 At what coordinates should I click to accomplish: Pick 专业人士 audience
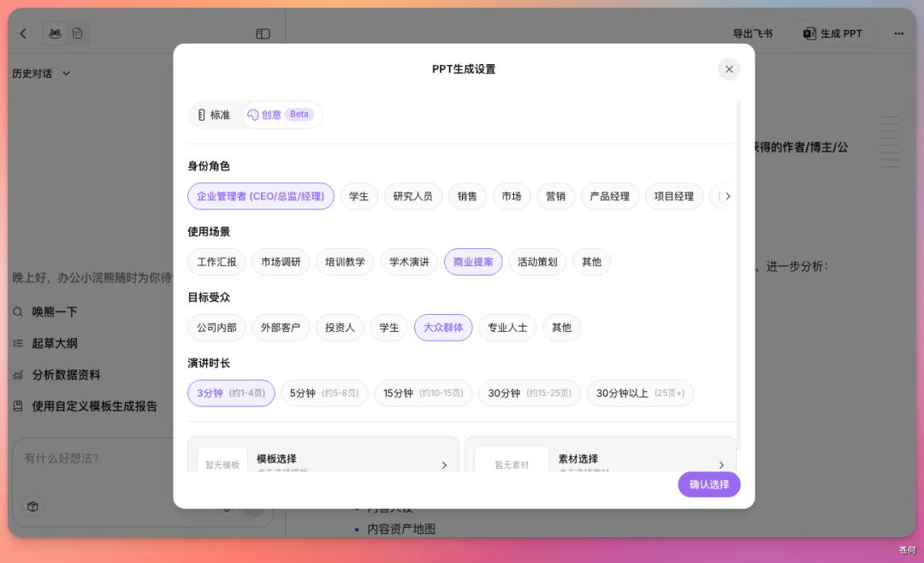[507, 327]
